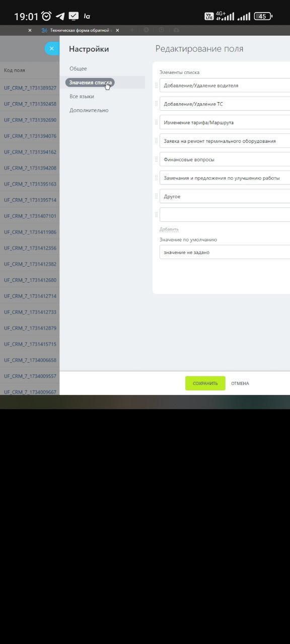The image size is (290, 644).
Task: Switch to Значения списка section
Action: (90, 83)
